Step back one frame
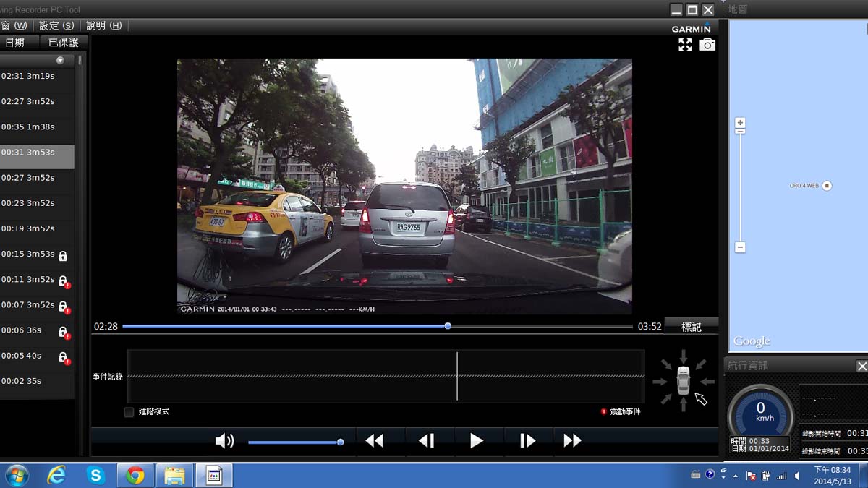Viewport: 868px width, 488px height. pos(427,441)
